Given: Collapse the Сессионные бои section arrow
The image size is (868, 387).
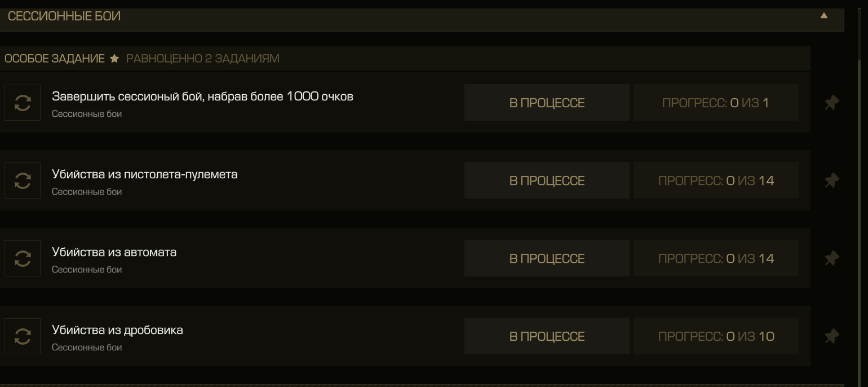Looking at the screenshot, I should pyautogui.click(x=824, y=16).
